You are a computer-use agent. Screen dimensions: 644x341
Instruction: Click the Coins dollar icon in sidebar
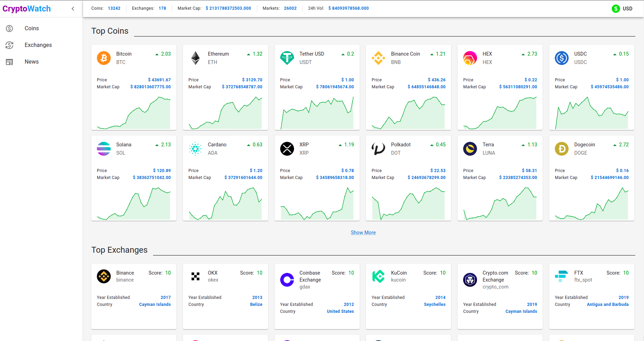(x=9, y=29)
